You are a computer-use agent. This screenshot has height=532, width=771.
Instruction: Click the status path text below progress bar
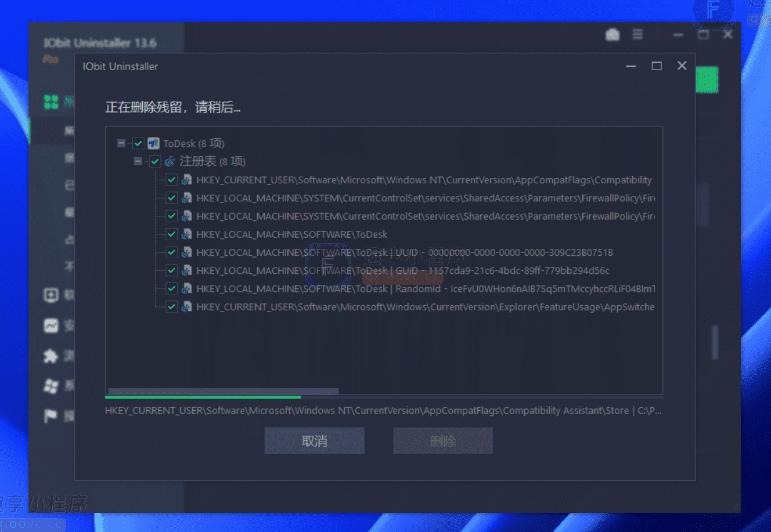tap(383, 411)
